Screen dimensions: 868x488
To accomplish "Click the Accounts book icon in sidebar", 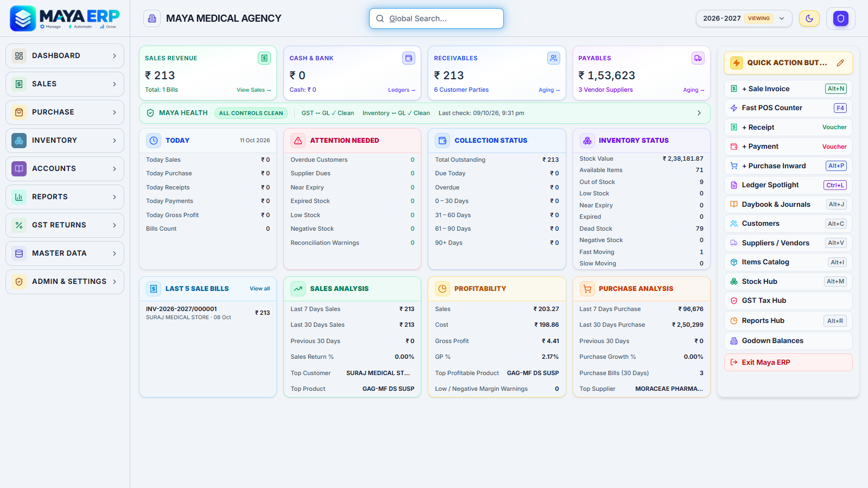I will [x=19, y=169].
